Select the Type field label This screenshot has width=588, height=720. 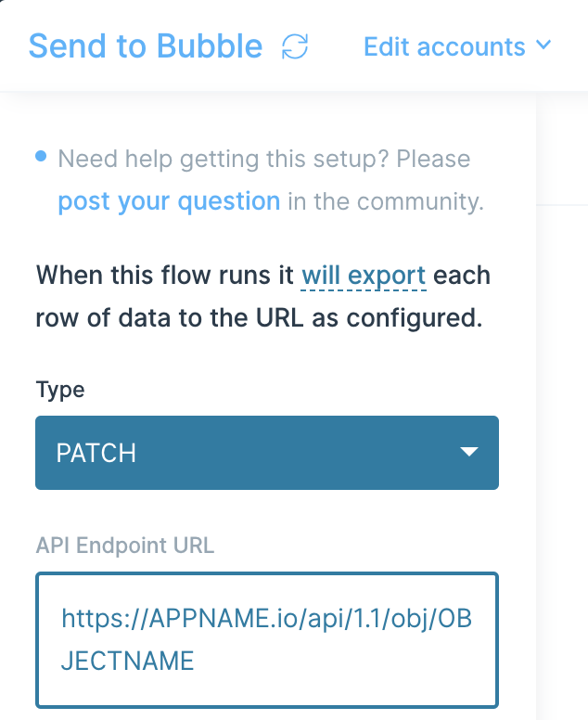tap(60, 391)
